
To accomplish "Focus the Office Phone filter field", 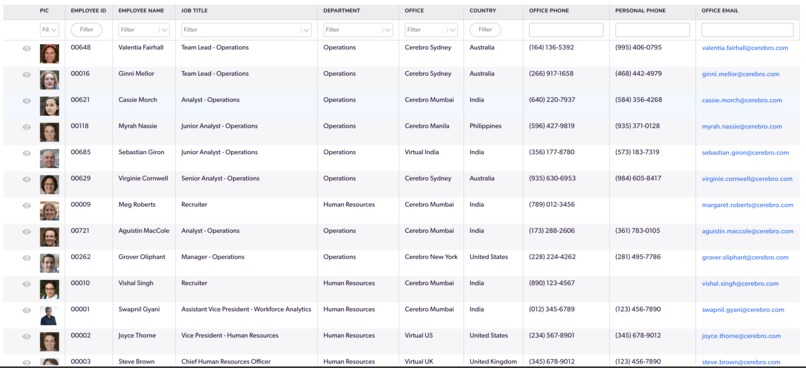I will point(566,30).
